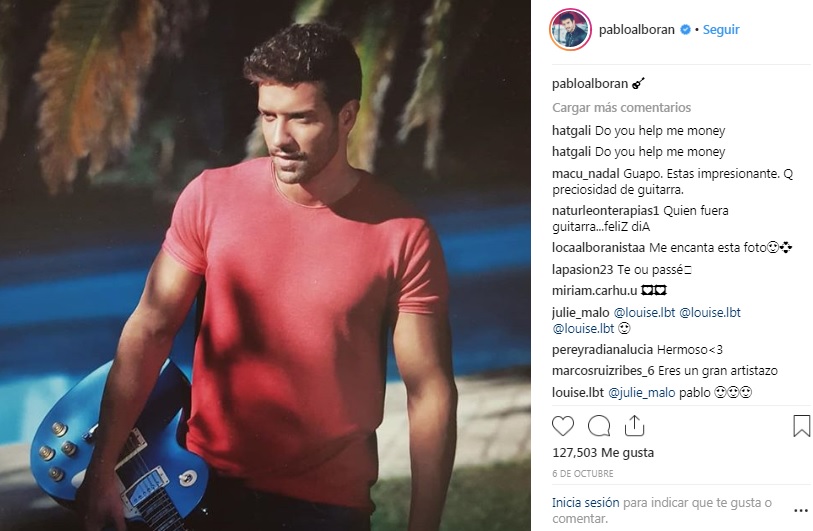Screen dimensions: 813x531
Task: Open the pabloalboran username in the header
Action: pyautogui.click(x=637, y=30)
